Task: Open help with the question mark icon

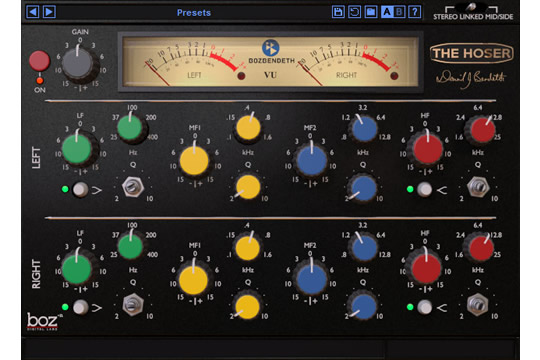Action: [415, 12]
